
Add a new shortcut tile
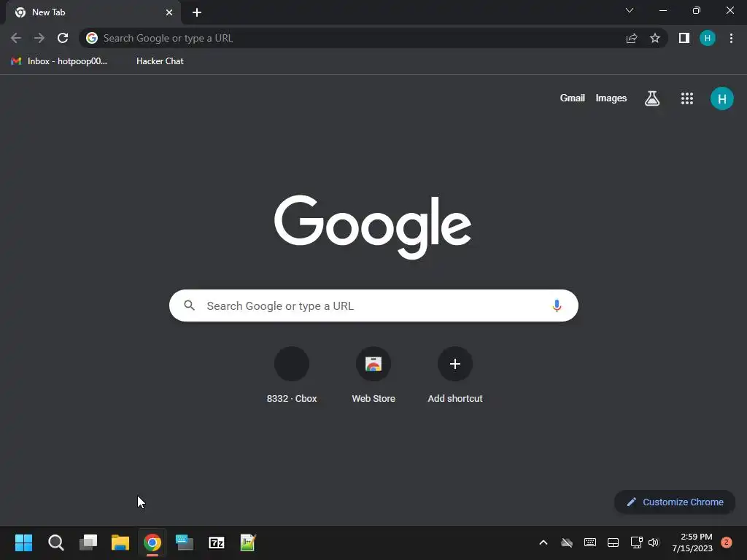click(455, 376)
